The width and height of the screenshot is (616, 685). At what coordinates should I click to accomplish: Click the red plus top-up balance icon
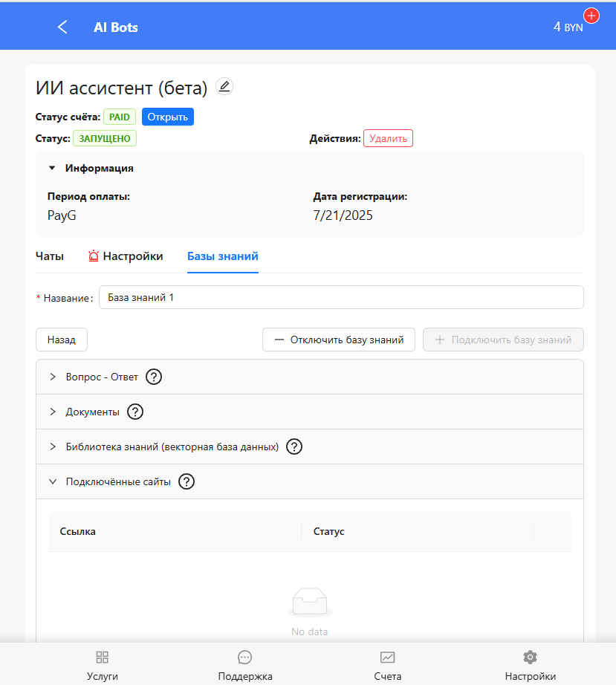pos(591,16)
